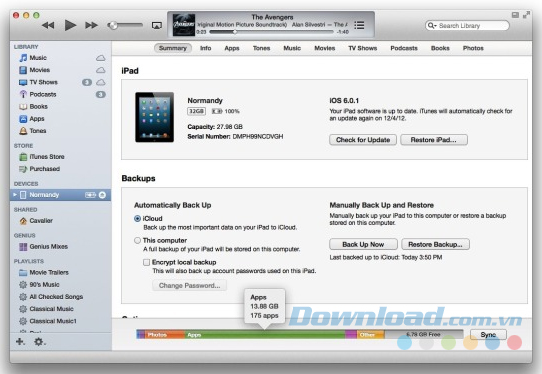Select the iCloud backup radio button

click(137, 218)
